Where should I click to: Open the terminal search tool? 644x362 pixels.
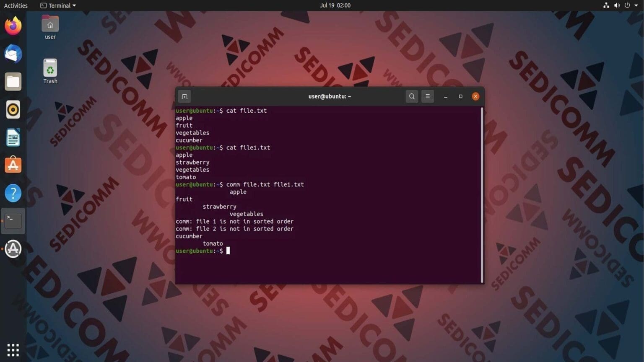412,96
